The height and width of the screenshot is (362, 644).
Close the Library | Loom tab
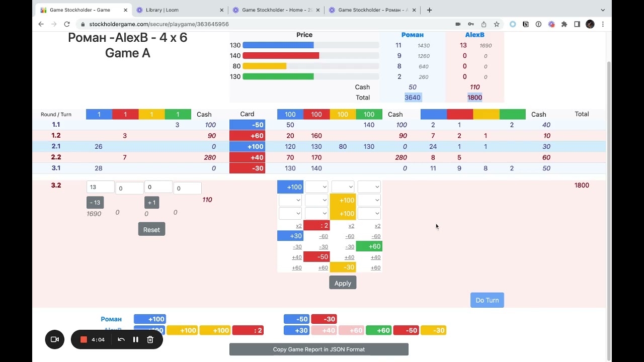point(222,10)
